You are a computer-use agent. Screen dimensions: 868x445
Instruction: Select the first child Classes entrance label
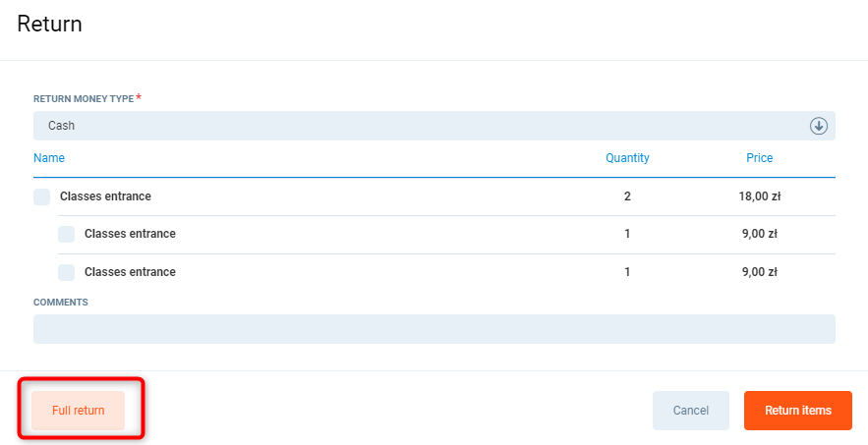pyautogui.click(x=130, y=234)
